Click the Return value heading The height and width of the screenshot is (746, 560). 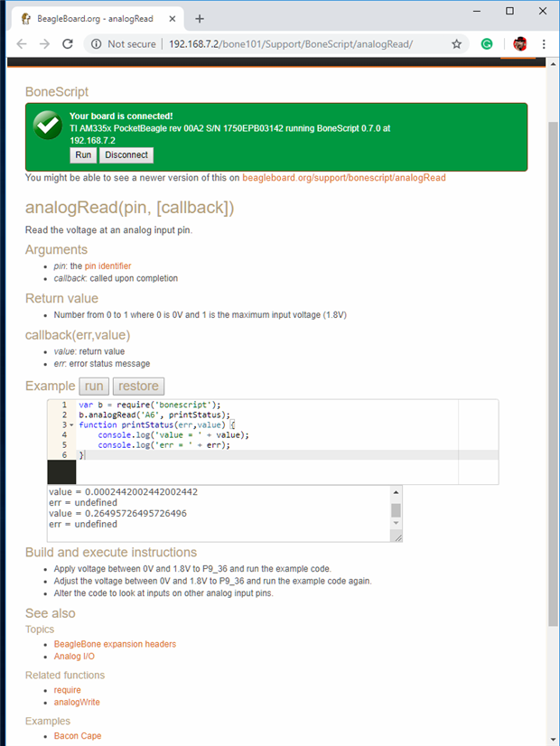(x=61, y=298)
